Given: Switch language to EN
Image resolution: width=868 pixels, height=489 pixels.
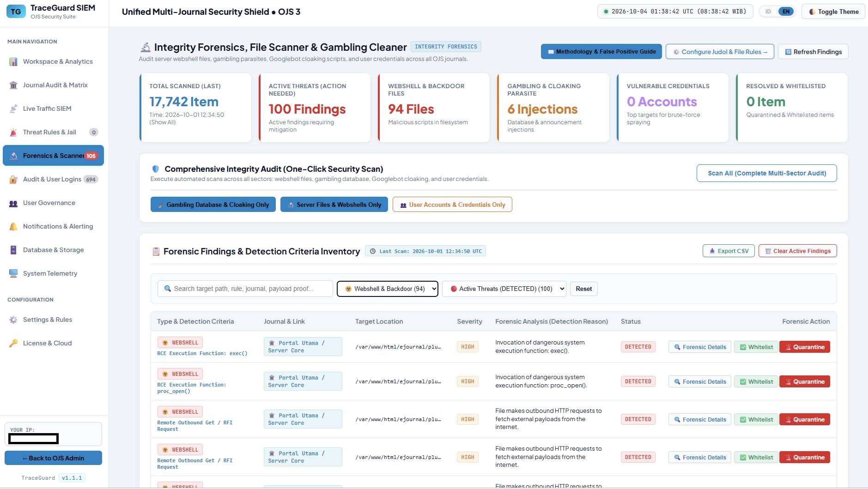Looking at the screenshot, I should [786, 12].
